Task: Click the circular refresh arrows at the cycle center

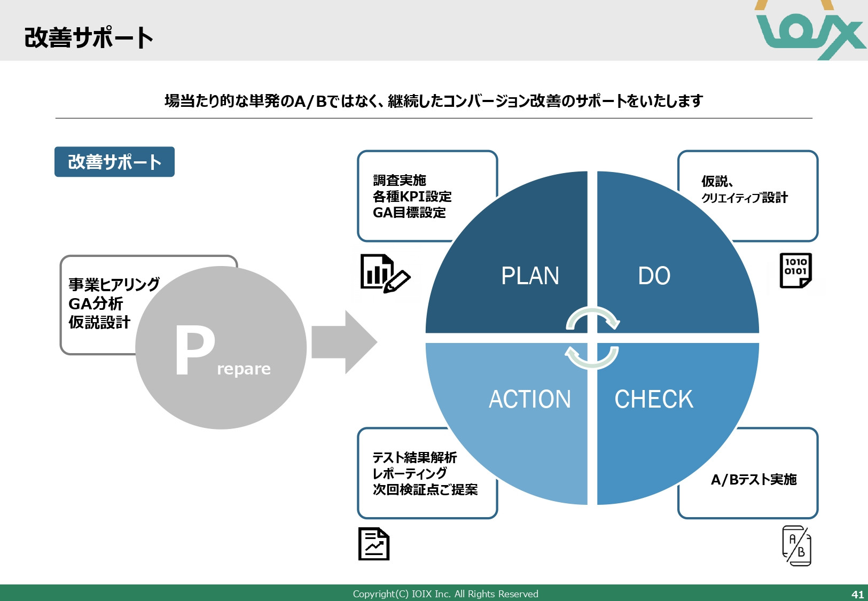Action: [x=593, y=338]
